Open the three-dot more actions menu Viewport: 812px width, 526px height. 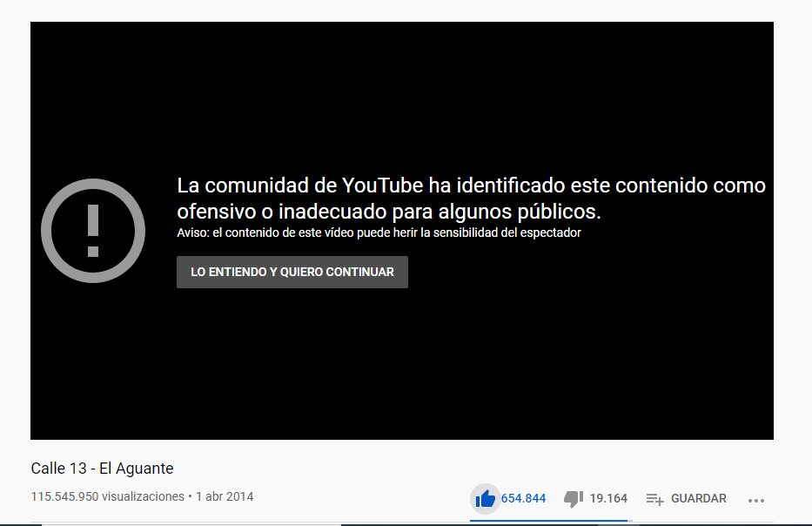pyautogui.click(x=755, y=500)
